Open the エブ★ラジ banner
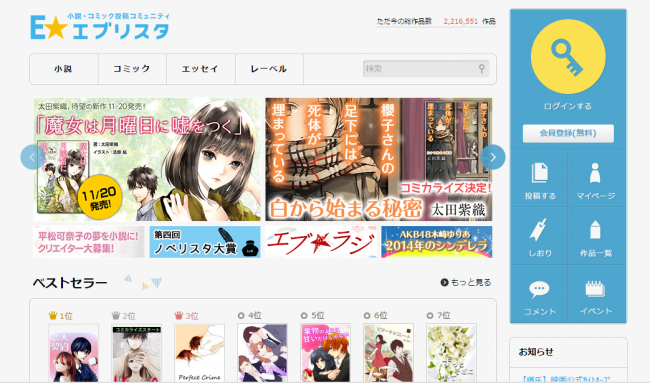The width and height of the screenshot is (650, 383). coord(321,242)
